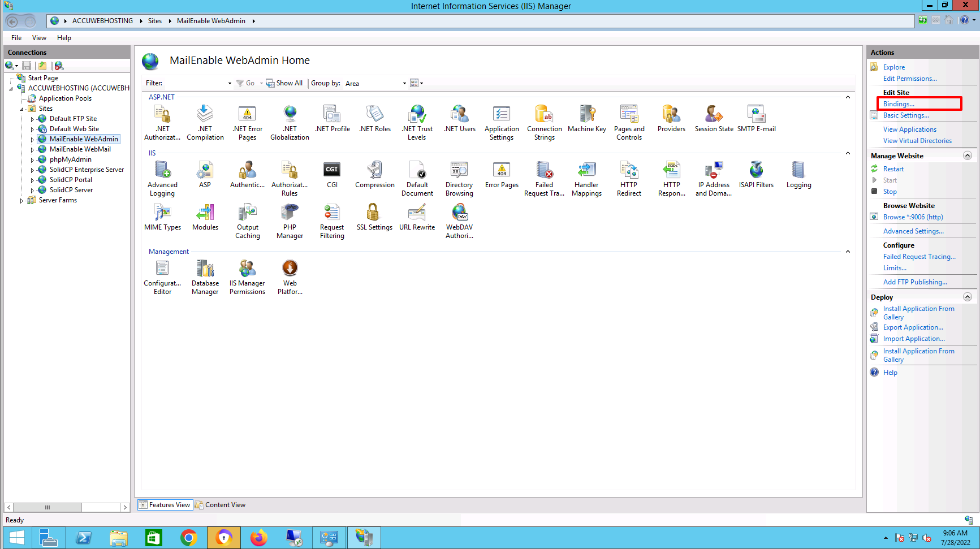
Task: Open IP Address and Domain restrictions
Action: [714, 178]
